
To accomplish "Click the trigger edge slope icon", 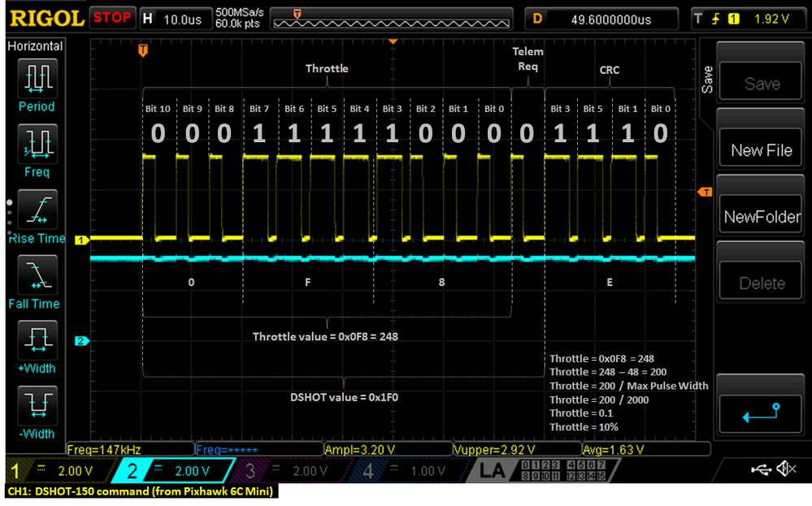I will (x=715, y=19).
